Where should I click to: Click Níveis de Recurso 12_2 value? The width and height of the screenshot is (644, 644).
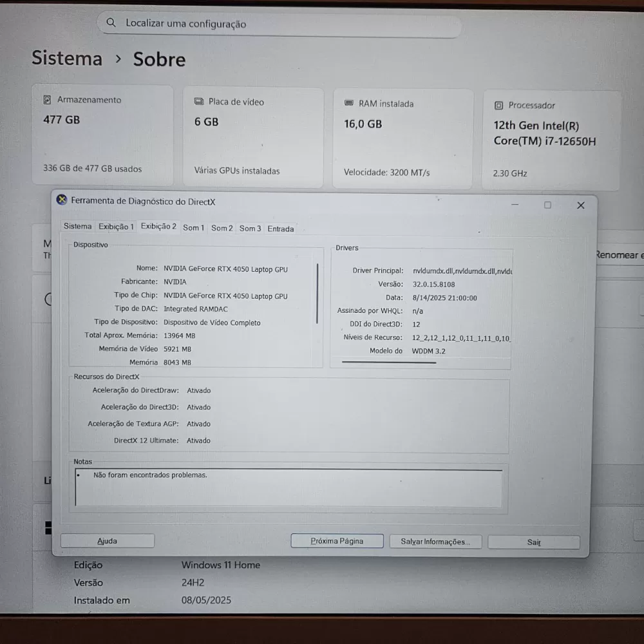click(461, 339)
